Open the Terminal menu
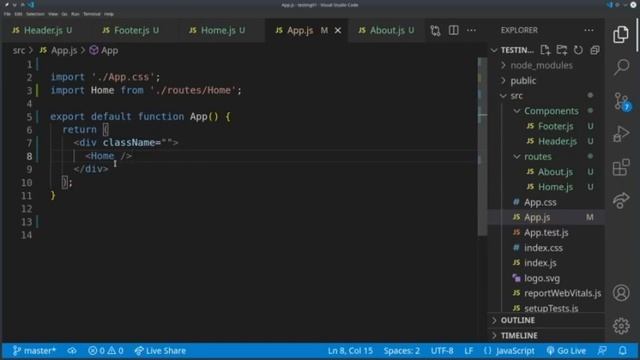Screen dimensions: 640x360 (x=91, y=14)
